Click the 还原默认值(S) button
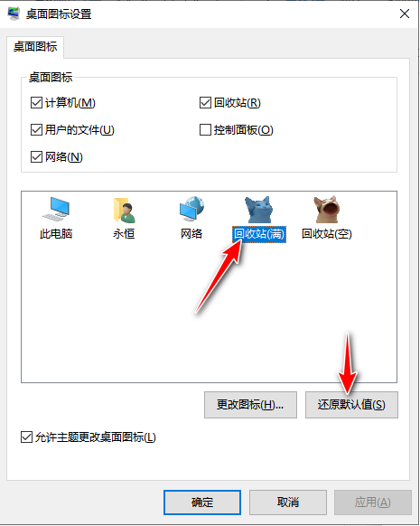 coord(351,405)
